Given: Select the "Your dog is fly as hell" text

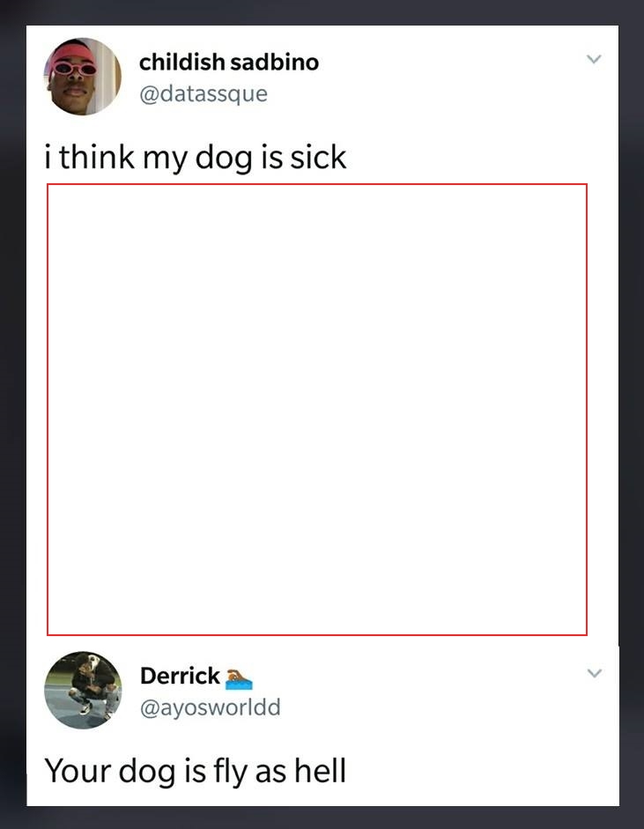Looking at the screenshot, I should point(195,770).
